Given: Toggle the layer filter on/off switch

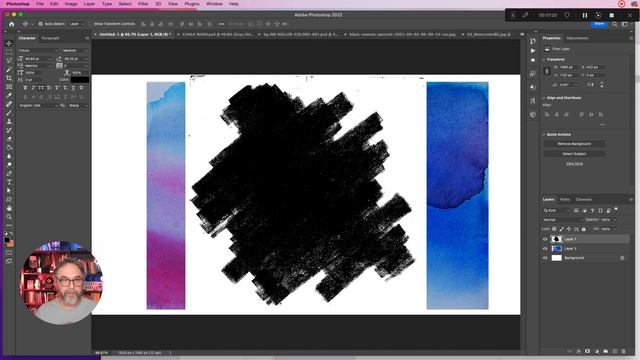Looking at the screenshot, I should coord(616,210).
